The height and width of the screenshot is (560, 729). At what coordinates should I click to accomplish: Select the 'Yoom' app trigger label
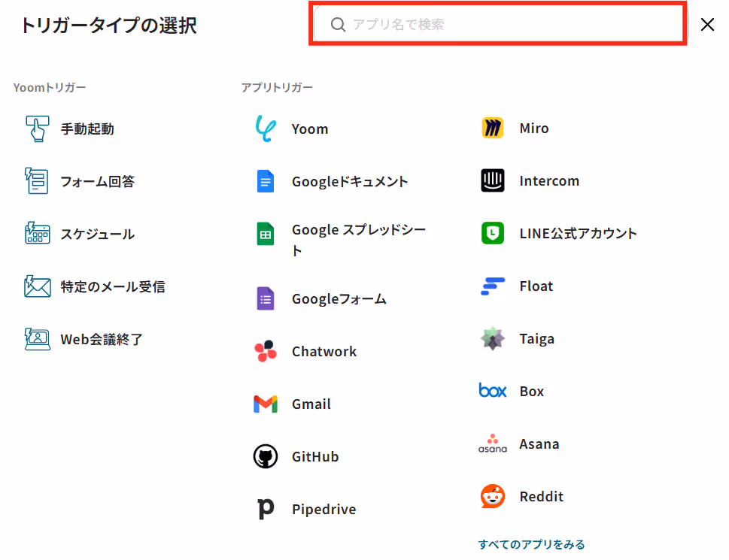(310, 129)
